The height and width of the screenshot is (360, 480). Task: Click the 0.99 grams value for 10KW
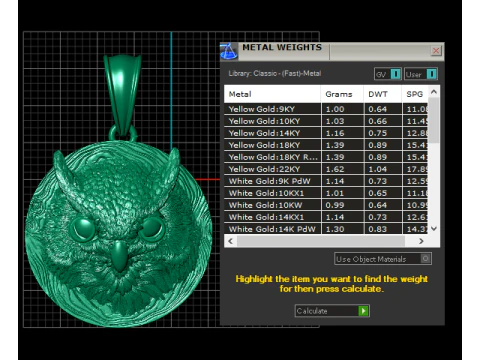[335, 205]
